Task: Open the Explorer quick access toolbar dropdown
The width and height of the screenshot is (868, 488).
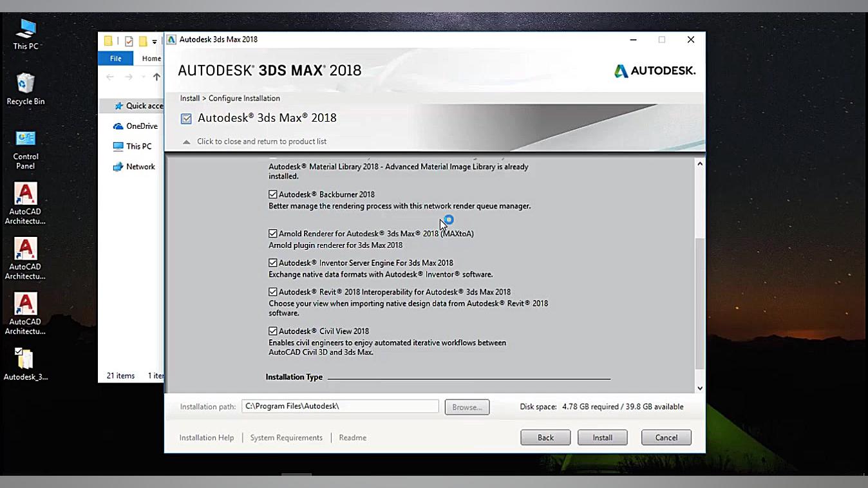Action: click(155, 42)
